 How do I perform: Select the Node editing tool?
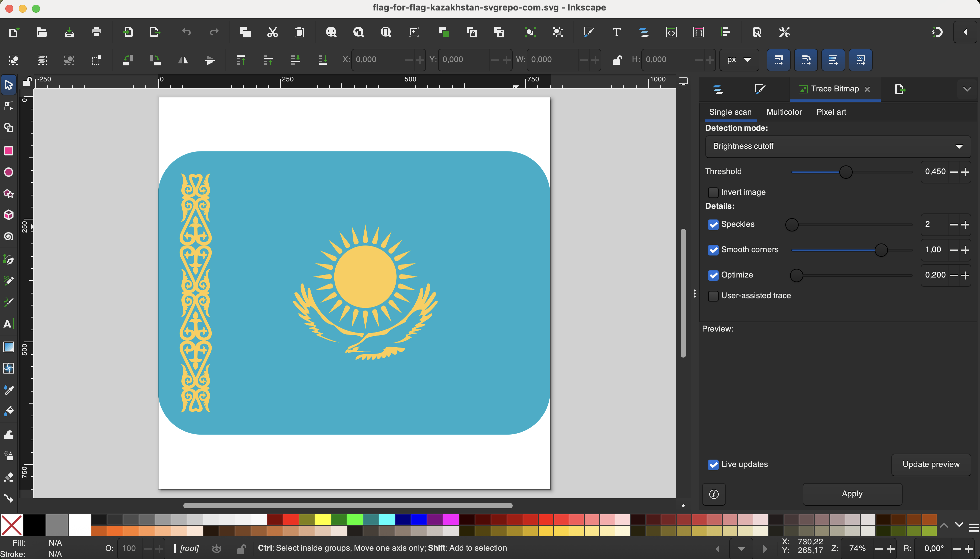[x=8, y=106]
